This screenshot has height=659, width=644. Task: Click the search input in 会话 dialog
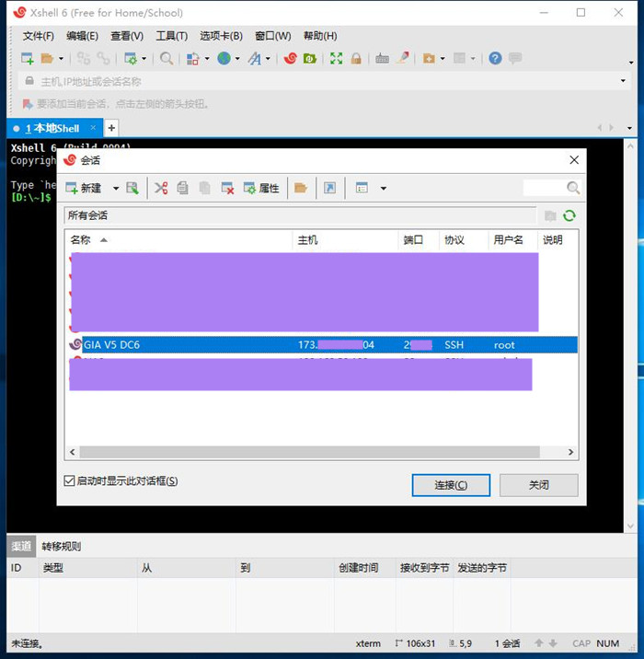tap(545, 188)
